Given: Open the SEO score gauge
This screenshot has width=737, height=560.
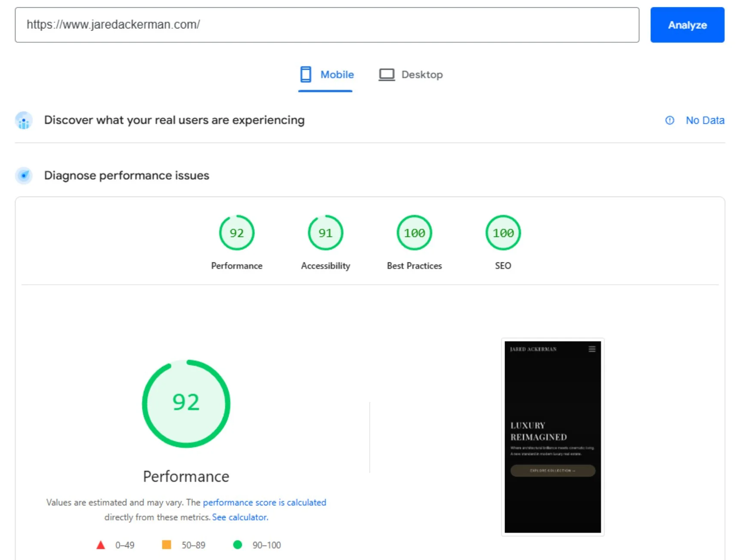Looking at the screenshot, I should click(503, 233).
